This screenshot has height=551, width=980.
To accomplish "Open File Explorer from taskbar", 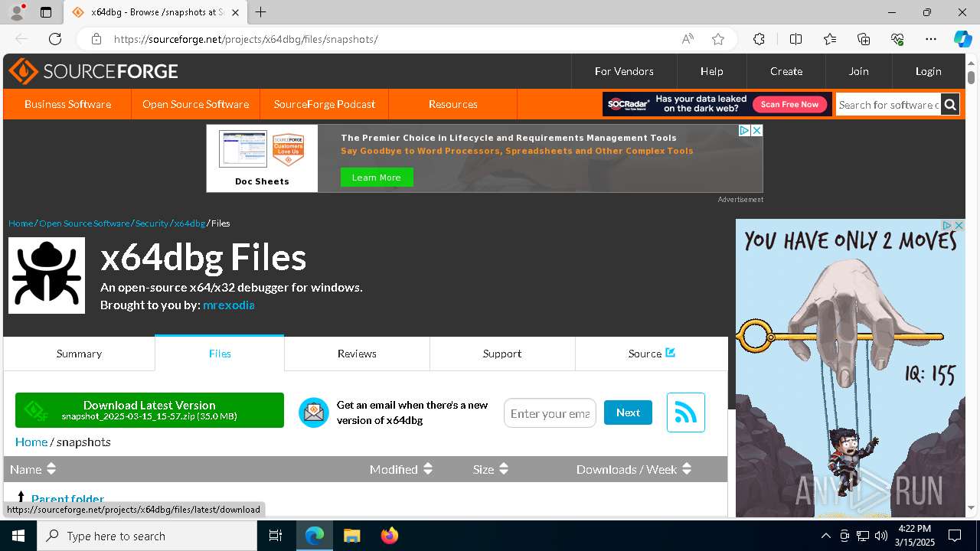I will pyautogui.click(x=352, y=536).
